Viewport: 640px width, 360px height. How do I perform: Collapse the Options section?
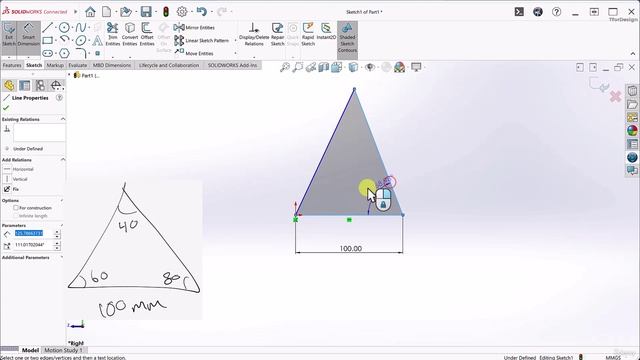pyautogui.click(x=62, y=201)
